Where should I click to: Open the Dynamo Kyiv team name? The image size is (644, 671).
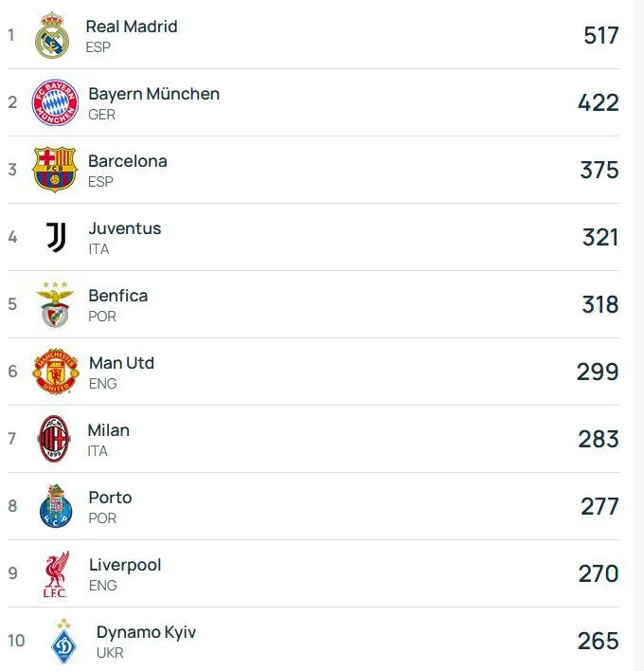click(x=146, y=632)
